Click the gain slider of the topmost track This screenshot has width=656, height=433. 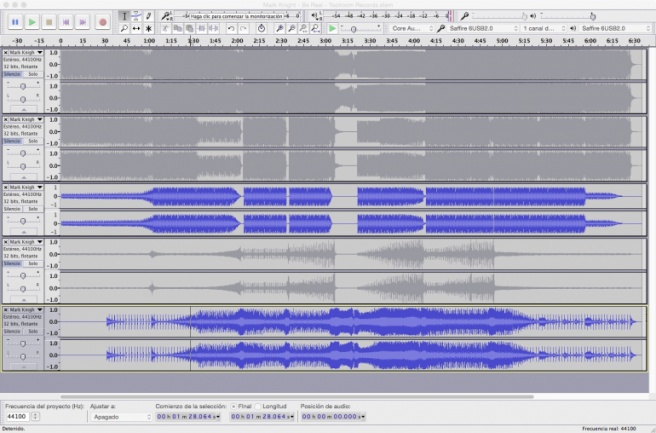(23, 86)
